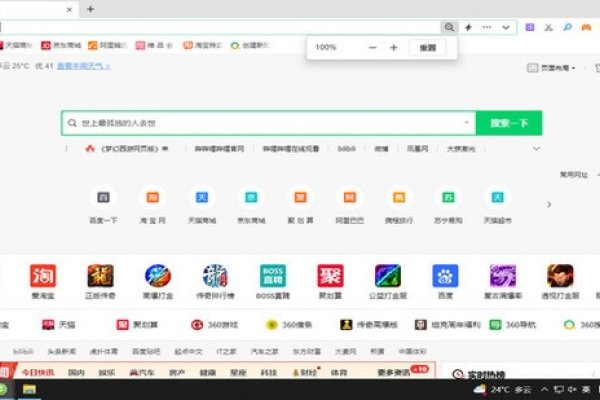Click the orange game controller icon
This screenshot has width=600, height=400.
[x=586, y=27]
